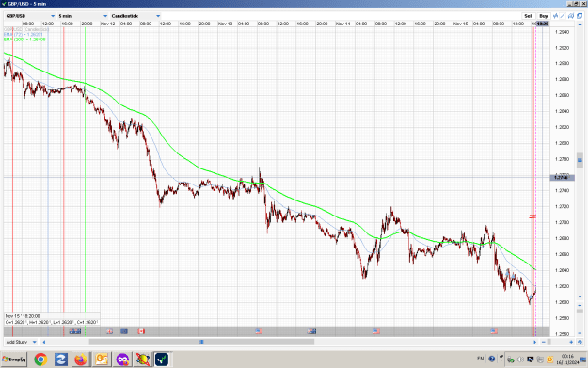Open the blue sync arrows taskbar app
588x368 pixels.
(61, 360)
